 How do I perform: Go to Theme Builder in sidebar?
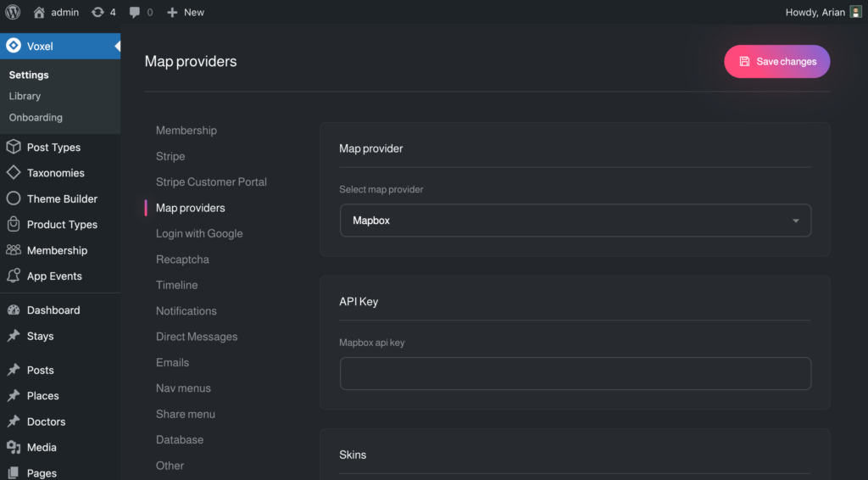(62, 198)
